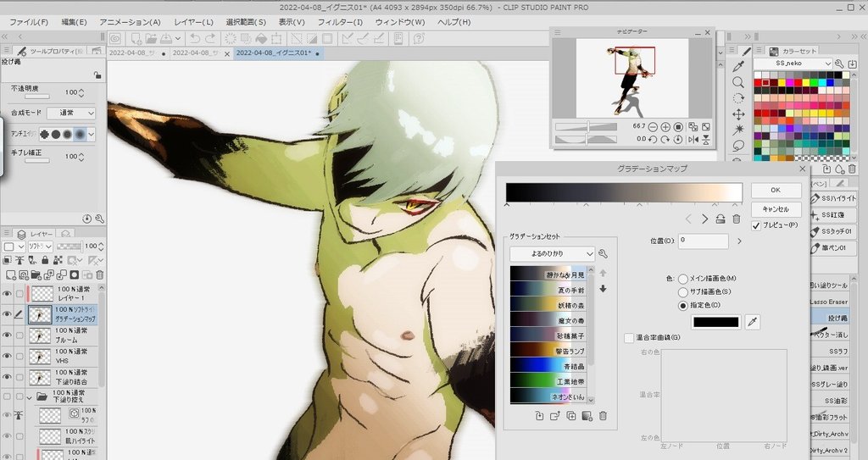The image size is (868, 460).
Task: Click the Fill bucket icon in the command bar
Action: (261, 39)
